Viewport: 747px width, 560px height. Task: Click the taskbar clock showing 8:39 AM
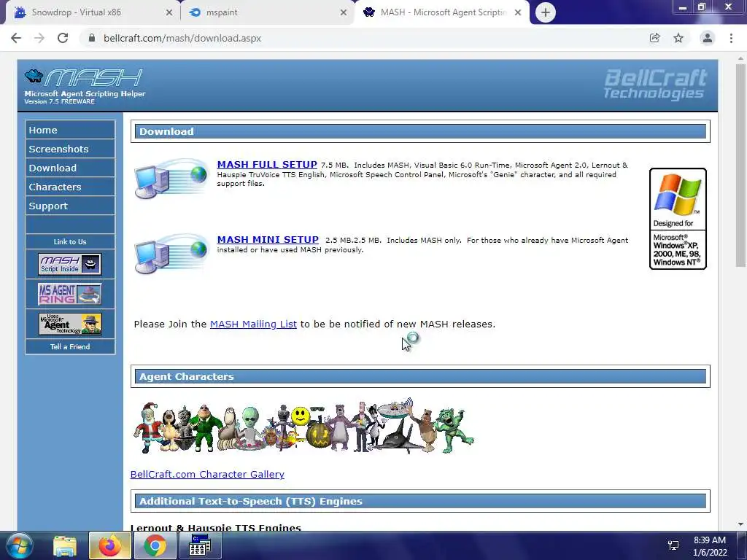[x=710, y=546]
